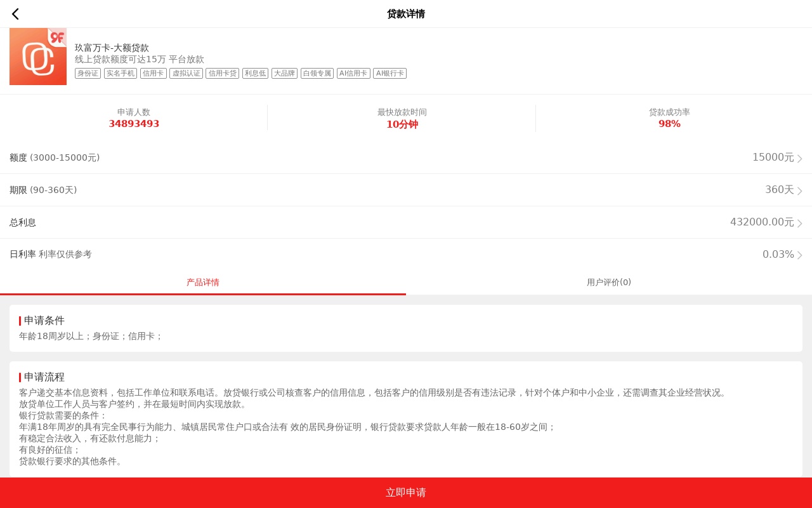The height and width of the screenshot is (508, 812).
Task: Click the 申请流程 section heading
Action: 44,377
